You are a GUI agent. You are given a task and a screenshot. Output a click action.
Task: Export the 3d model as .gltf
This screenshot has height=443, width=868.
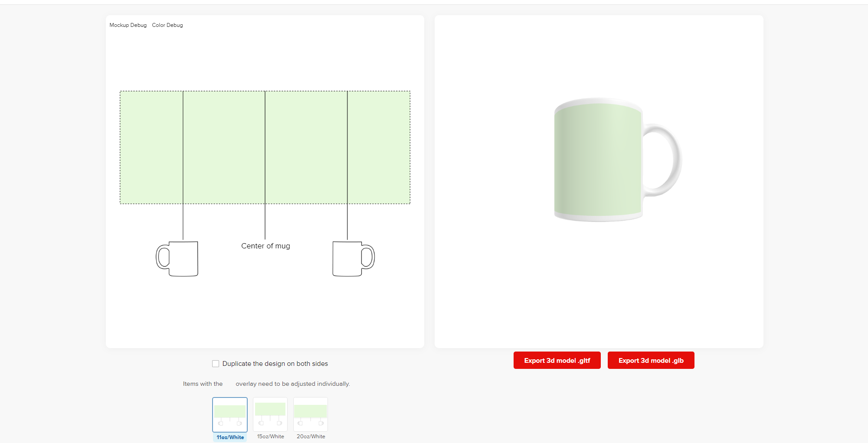(x=557, y=360)
